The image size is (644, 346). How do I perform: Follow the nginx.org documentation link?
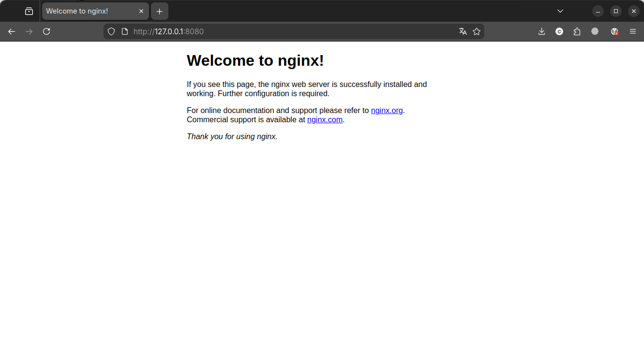tap(387, 110)
